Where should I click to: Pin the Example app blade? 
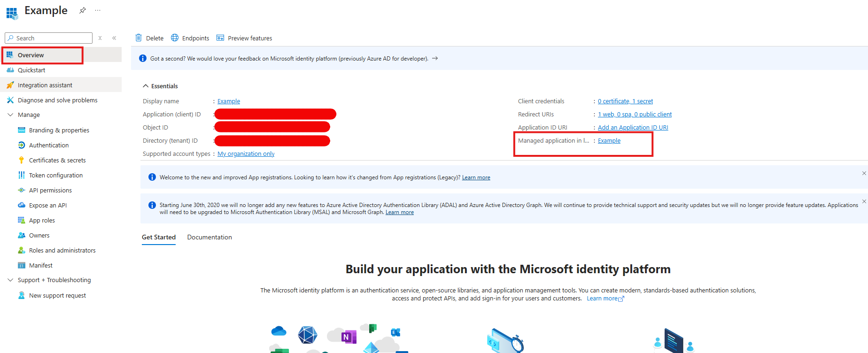point(83,10)
